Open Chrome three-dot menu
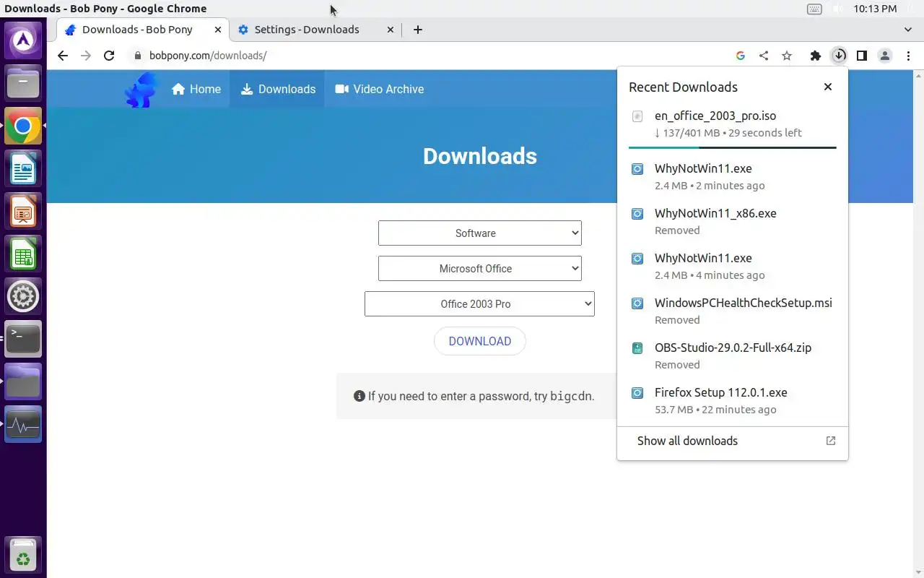Screen dimensions: 924x578 (x=908, y=56)
